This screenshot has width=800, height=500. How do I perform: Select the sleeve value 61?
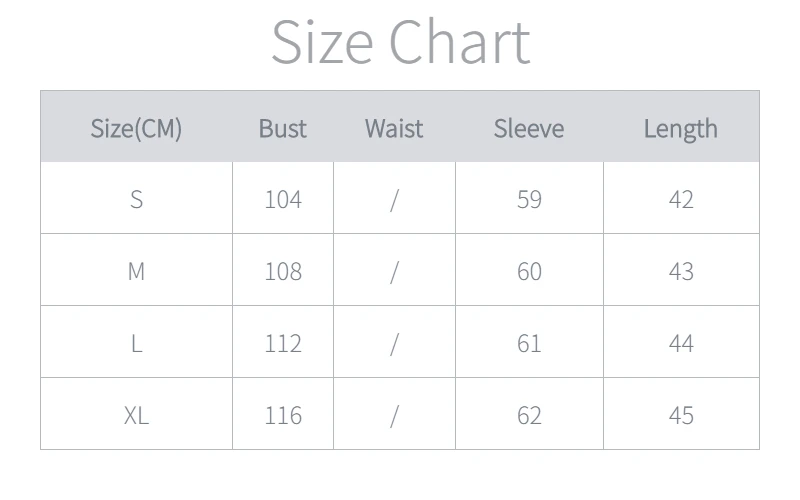[x=529, y=343]
